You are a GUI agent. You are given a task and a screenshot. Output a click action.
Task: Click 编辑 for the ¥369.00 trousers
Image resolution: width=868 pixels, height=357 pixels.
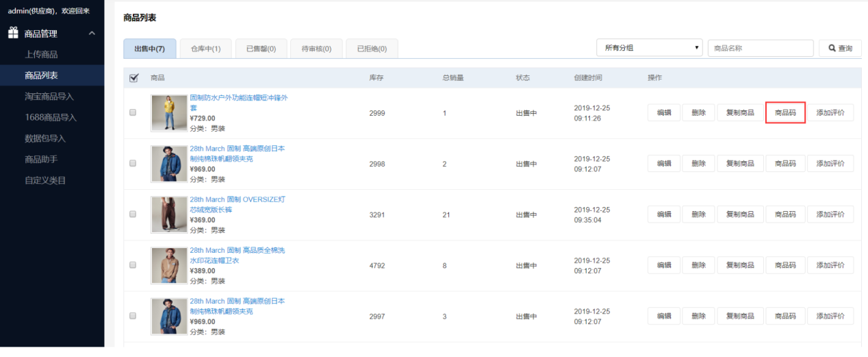pyautogui.click(x=664, y=214)
